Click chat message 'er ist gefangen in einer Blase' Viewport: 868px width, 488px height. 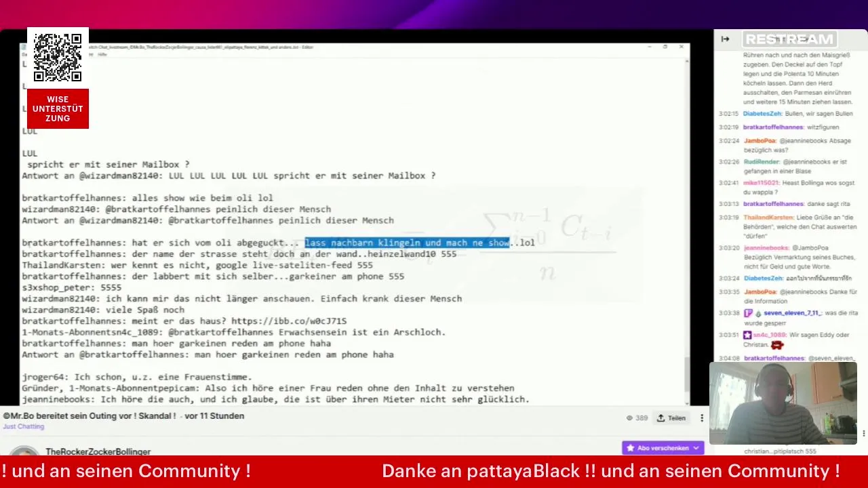coord(797,167)
